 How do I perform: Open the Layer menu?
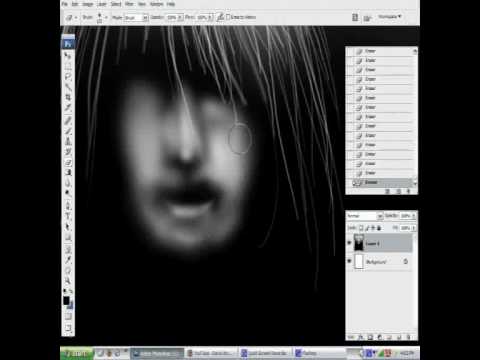point(101,4)
